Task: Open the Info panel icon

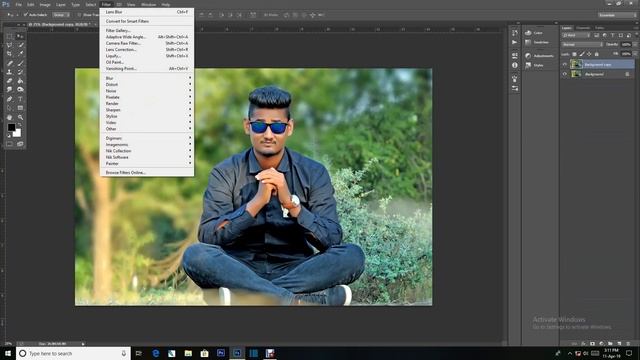Action: coord(515,65)
